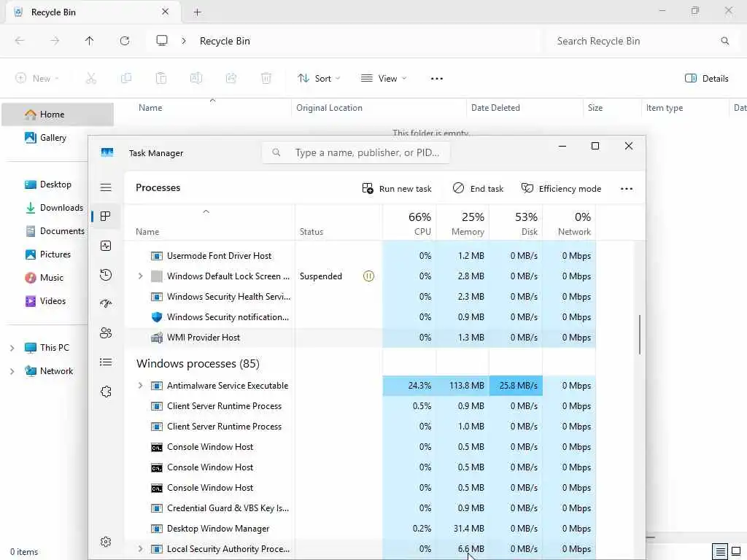Open the Services page in Task Manager sidebar
This screenshot has width=747, height=560.
pos(106,392)
